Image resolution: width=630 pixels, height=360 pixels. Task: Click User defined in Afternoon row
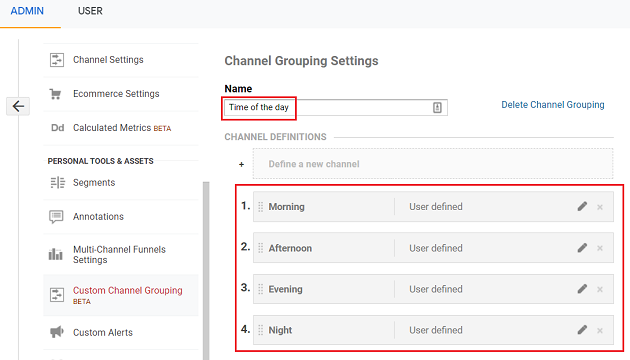[436, 248]
